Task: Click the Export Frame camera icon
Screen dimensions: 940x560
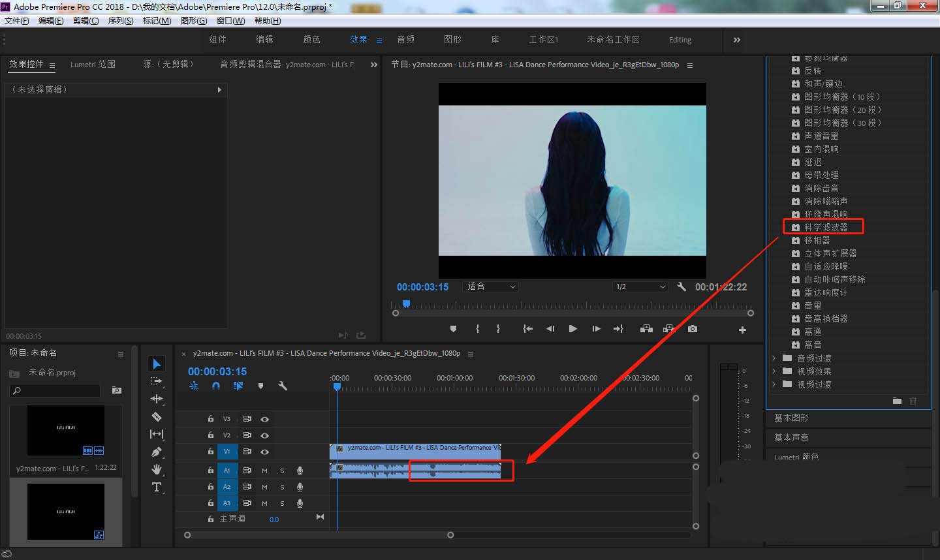Action: click(x=692, y=329)
